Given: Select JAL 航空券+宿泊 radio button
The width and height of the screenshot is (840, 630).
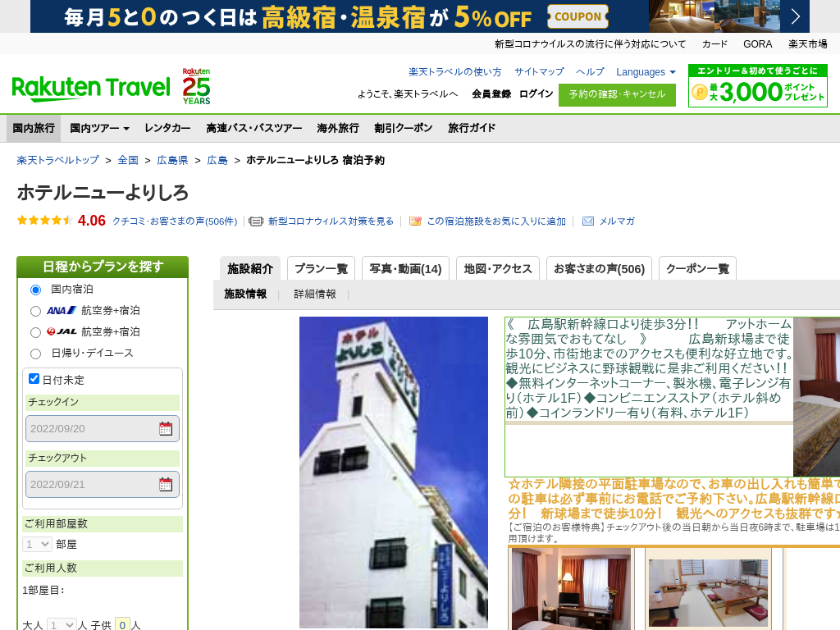Looking at the screenshot, I should [x=35, y=333].
